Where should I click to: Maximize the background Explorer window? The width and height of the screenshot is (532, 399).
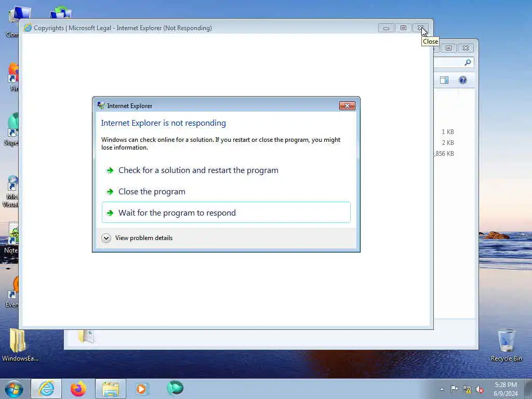(x=448, y=48)
